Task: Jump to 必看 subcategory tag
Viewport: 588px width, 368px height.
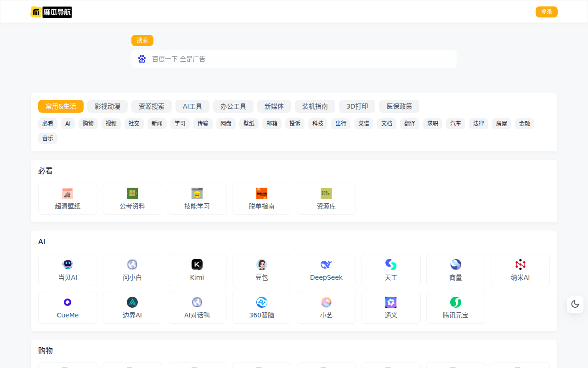Action: 48,124
